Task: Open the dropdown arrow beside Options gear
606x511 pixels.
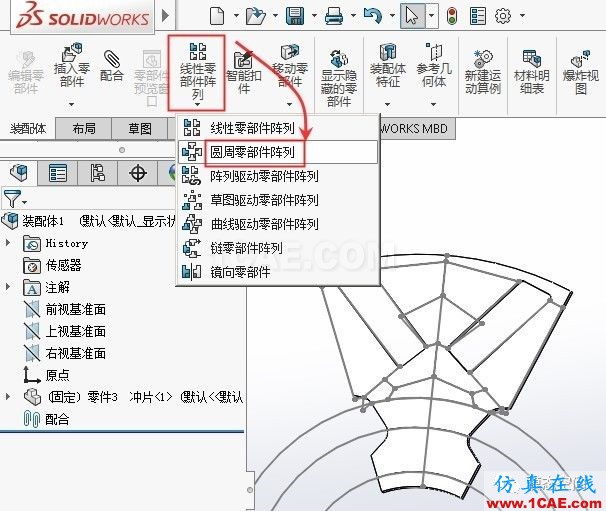Action: (522, 16)
